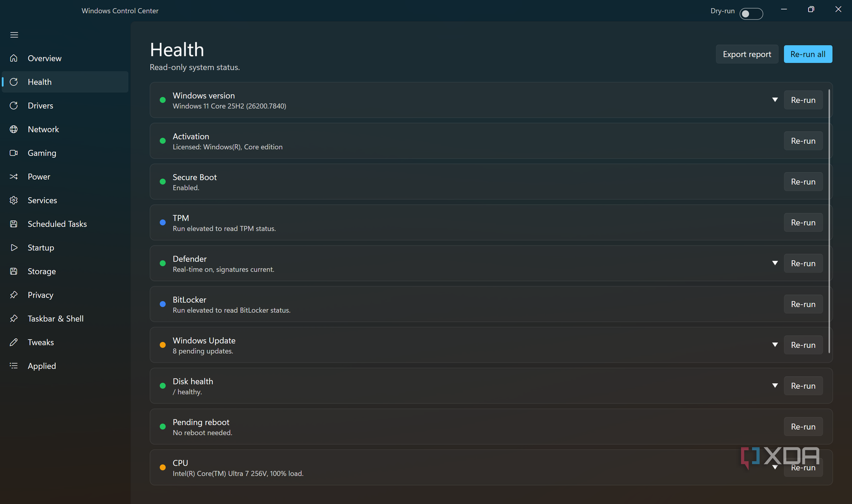Click blue status dot for TPM
Screen dimensions: 852x504
163,223
